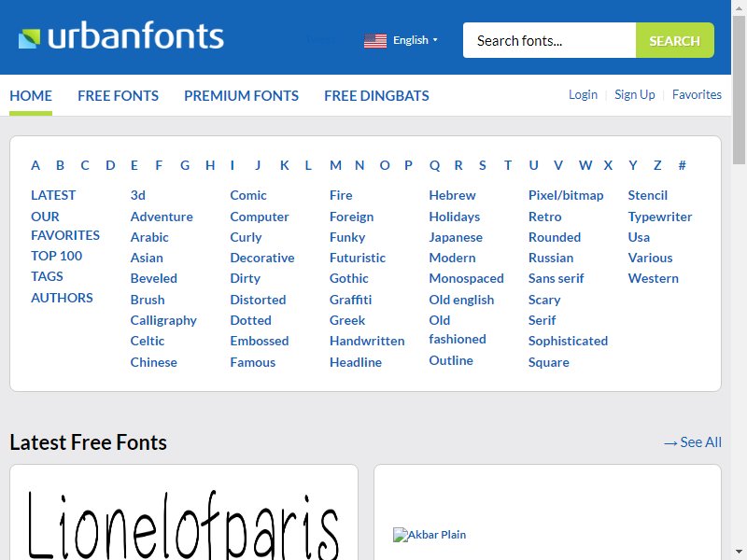Click the arrow next to See All
This screenshot has height=560, width=747.
click(669, 442)
